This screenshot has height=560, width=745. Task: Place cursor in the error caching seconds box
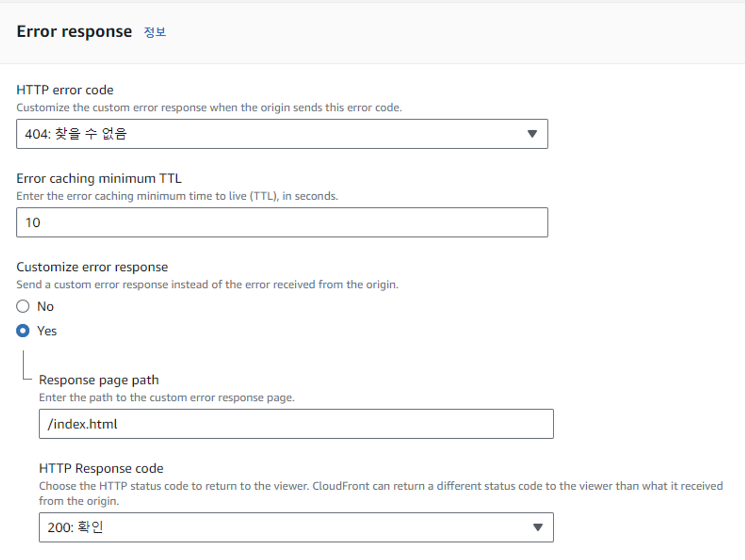[282, 222]
